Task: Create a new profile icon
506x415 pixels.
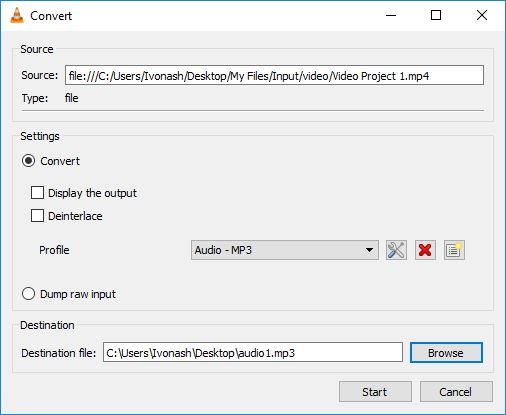Action: pos(454,250)
